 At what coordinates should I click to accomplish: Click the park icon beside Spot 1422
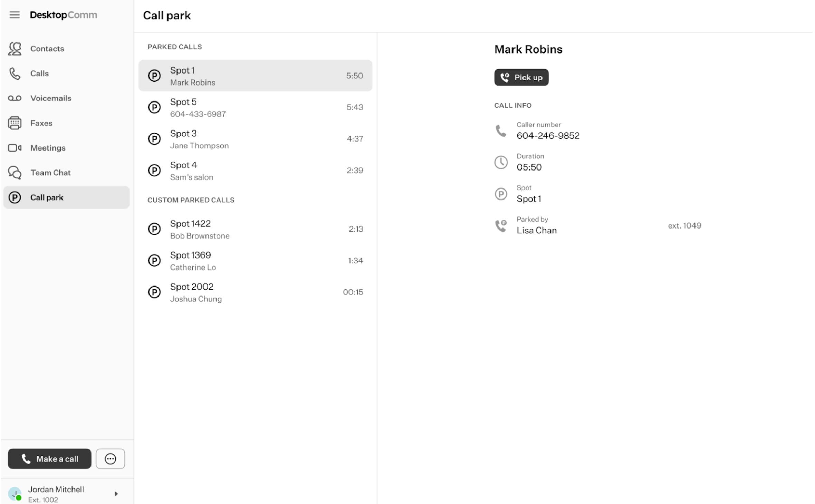(x=154, y=229)
